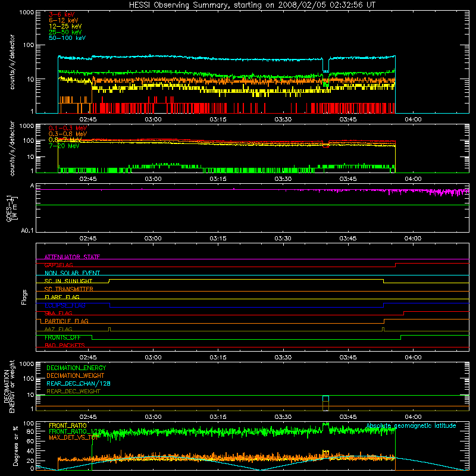Click the orange 0.3-0.8 MeV legend label

pos(68,134)
